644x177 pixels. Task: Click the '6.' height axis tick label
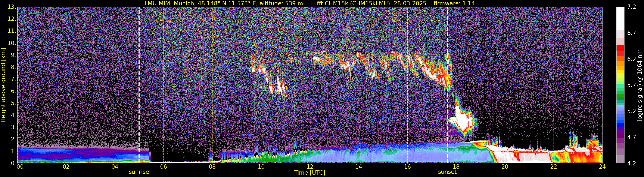pos(13,91)
